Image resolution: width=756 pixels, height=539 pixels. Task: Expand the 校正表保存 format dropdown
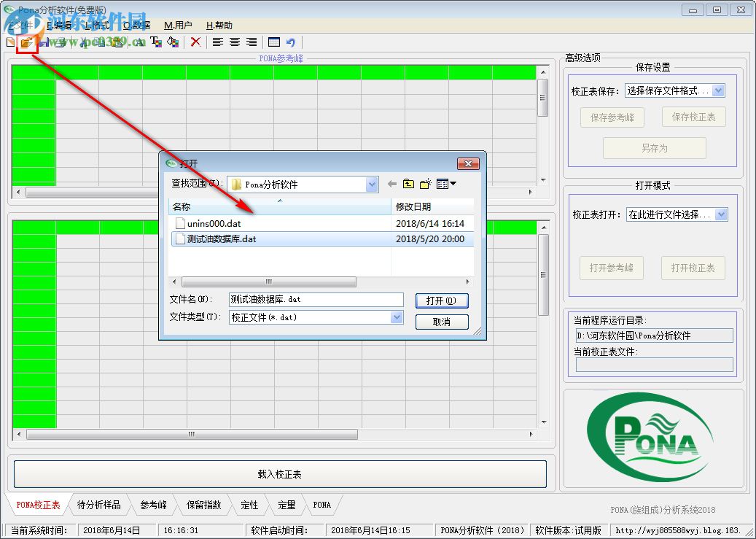(x=719, y=90)
